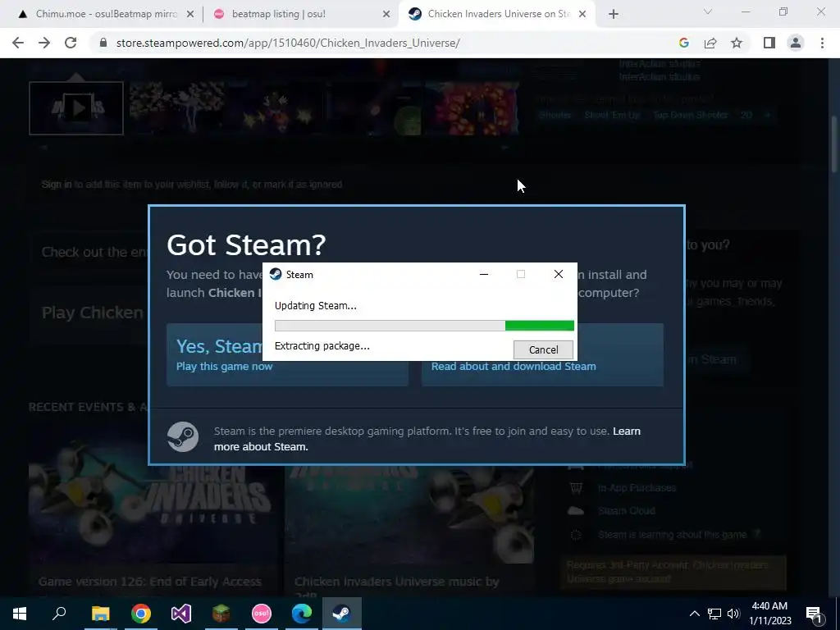Image resolution: width=840 pixels, height=630 pixels.
Task: Play the trailer video thumbnail
Action: point(76,108)
